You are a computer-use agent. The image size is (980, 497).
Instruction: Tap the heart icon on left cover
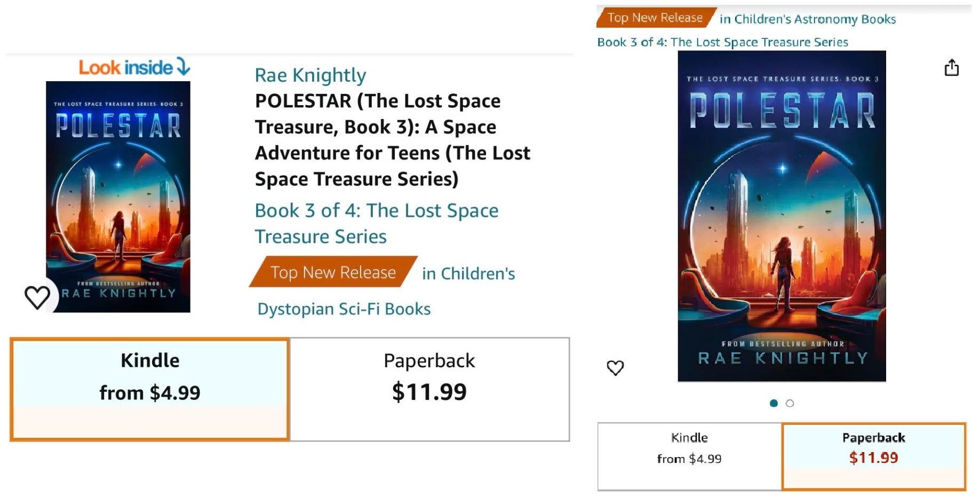[37, 297]
